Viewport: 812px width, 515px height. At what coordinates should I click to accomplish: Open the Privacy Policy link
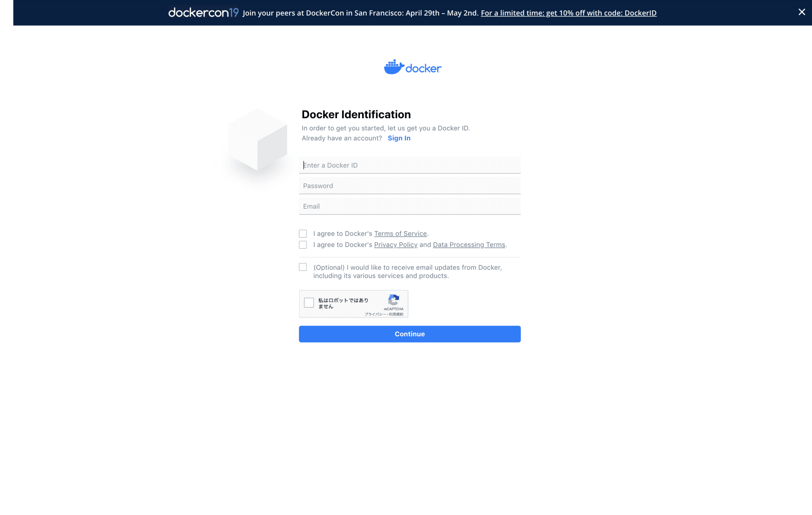(x=396, y=245)
